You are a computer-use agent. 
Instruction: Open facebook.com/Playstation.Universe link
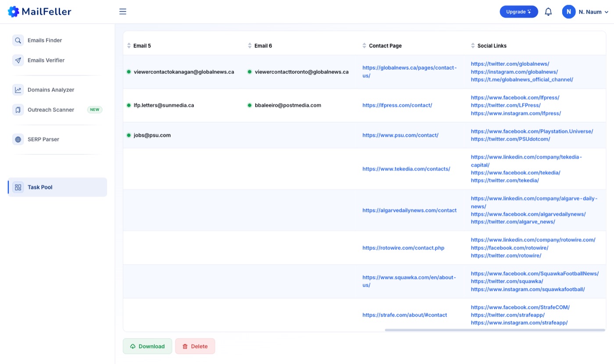[x=532, y=131]
